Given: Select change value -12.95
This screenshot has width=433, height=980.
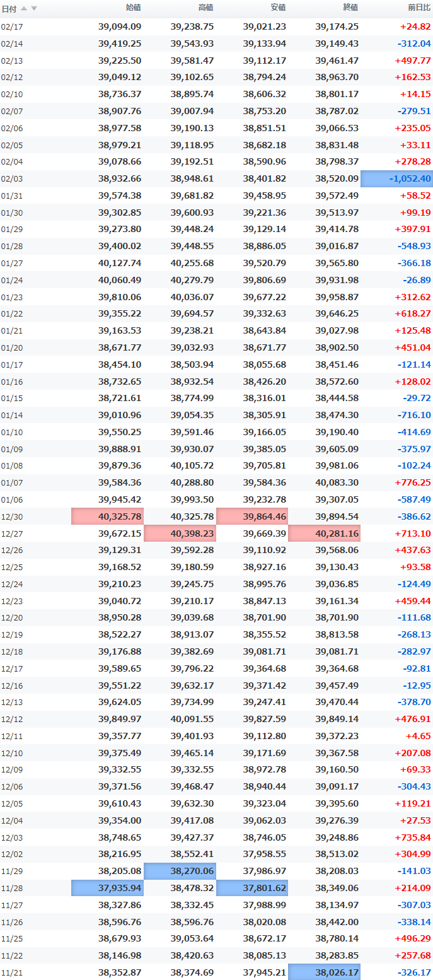Looking at the screenshot, I should pyautogui.click(x=417, y=685).
